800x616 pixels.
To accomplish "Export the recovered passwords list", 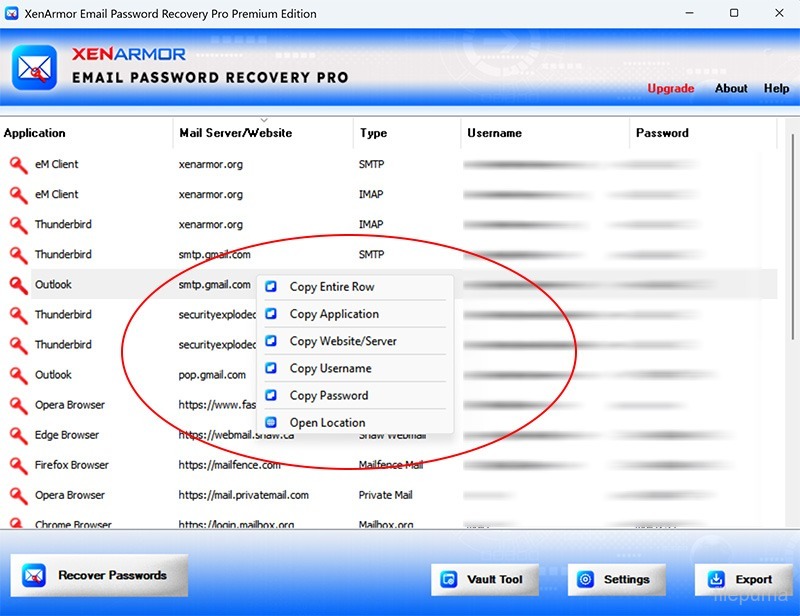I will [x=743, y=579].
